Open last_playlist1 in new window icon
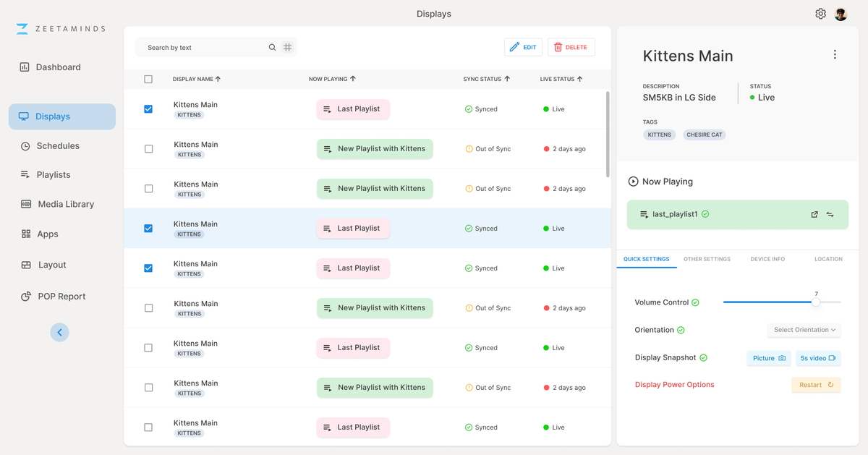 click(814, 214)
